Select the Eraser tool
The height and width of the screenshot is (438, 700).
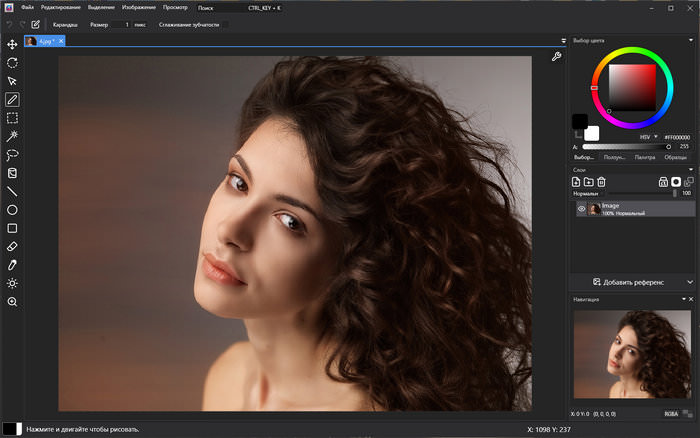(12, 246)
